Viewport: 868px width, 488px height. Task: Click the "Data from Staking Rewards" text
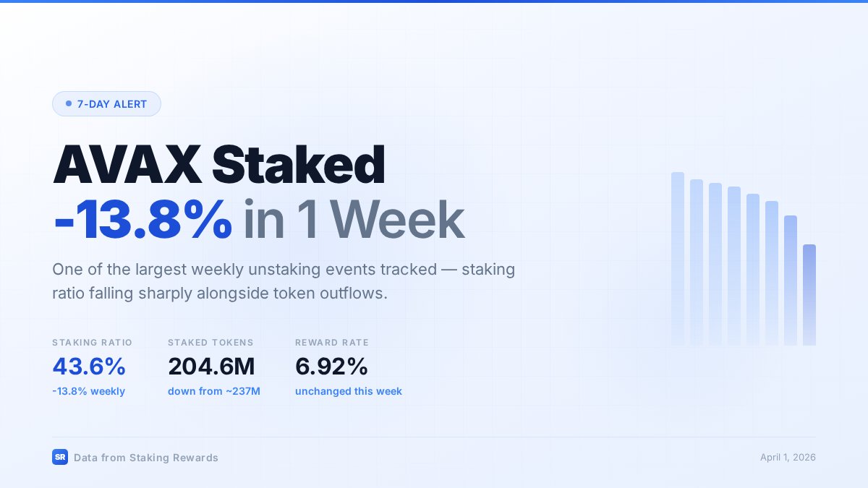point(145,458)
